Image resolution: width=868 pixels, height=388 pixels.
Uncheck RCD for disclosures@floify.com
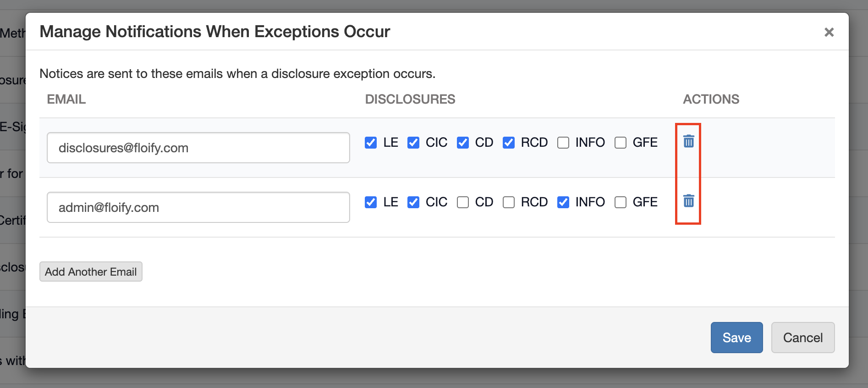509,143
